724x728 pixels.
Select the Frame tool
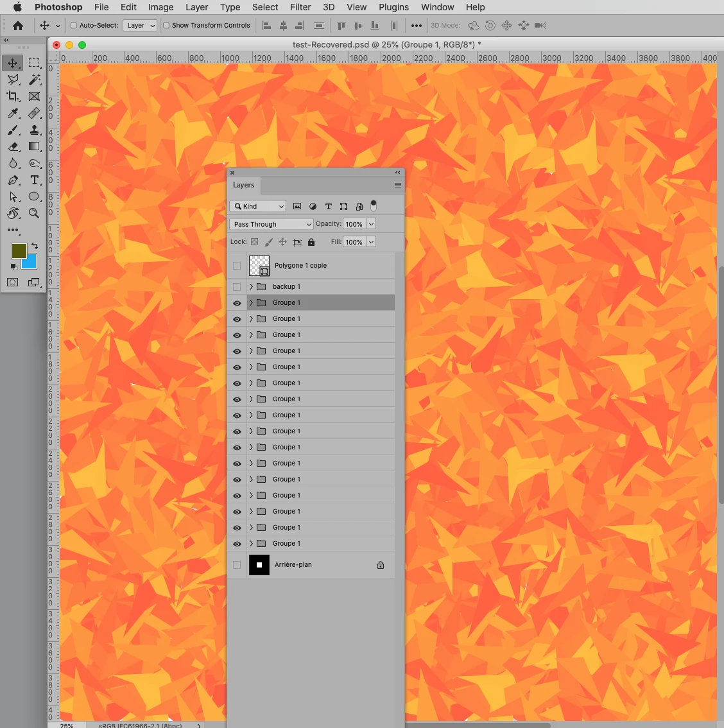click(x=34, y=96)
